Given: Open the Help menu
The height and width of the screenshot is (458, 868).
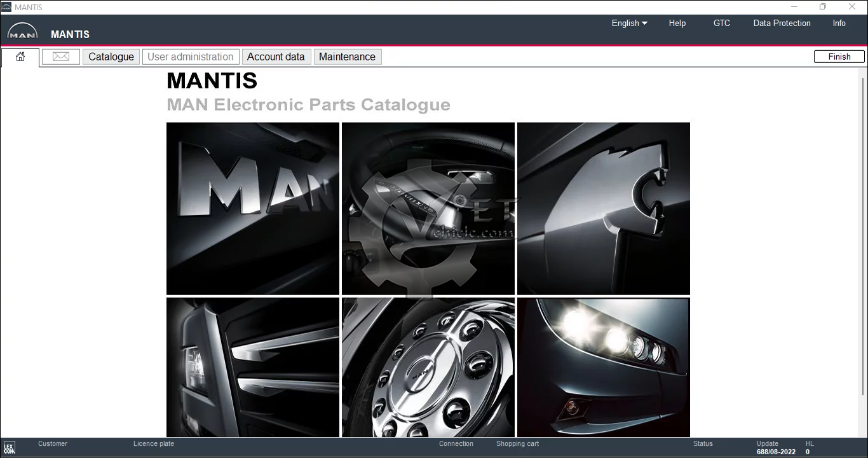Looking at the screenshot, I should (x=677, y=23).
